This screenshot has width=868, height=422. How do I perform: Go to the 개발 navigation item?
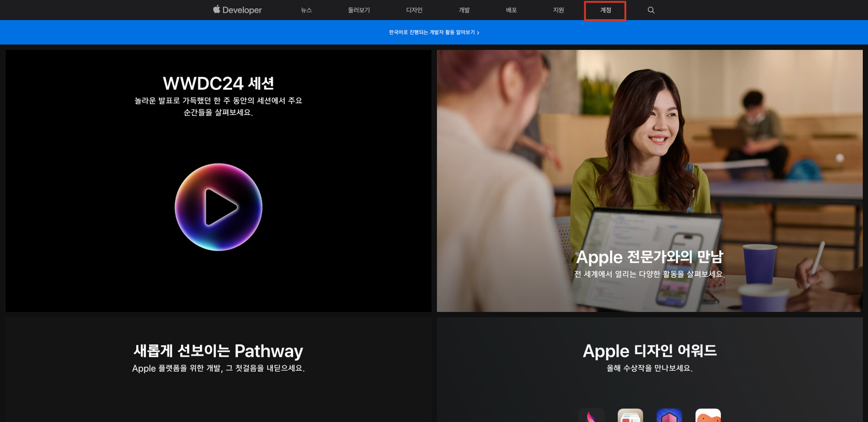(x=464, y=10)
